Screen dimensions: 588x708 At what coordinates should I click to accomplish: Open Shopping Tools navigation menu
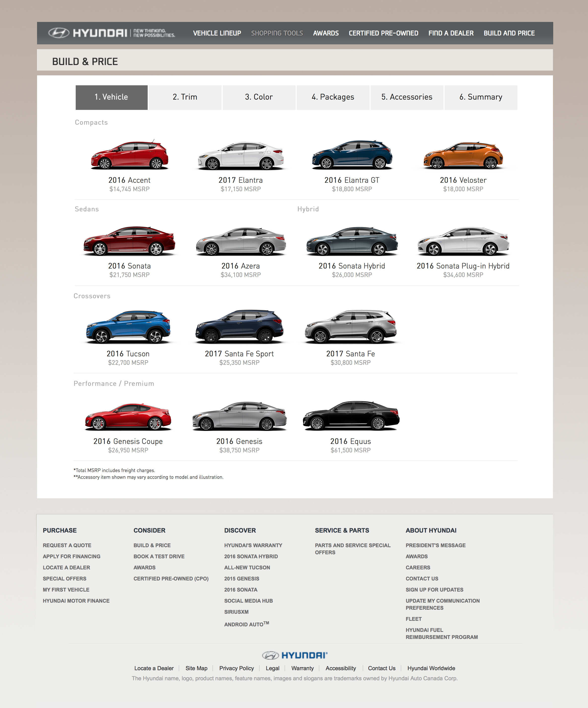(x=277, y=33)
